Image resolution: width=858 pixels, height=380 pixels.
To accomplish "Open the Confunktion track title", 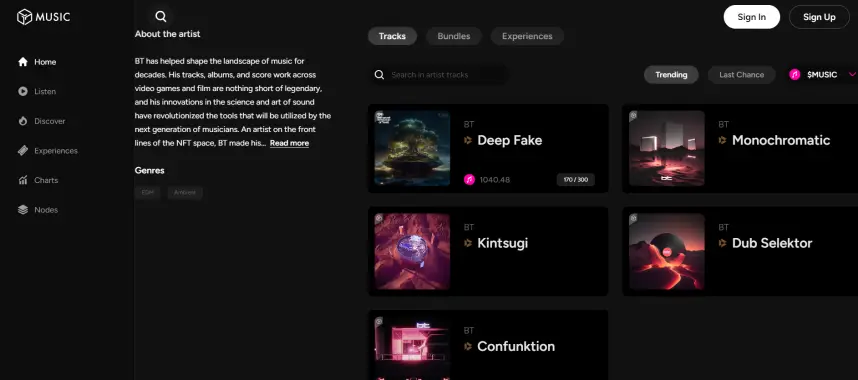I will tap(516, 346).
